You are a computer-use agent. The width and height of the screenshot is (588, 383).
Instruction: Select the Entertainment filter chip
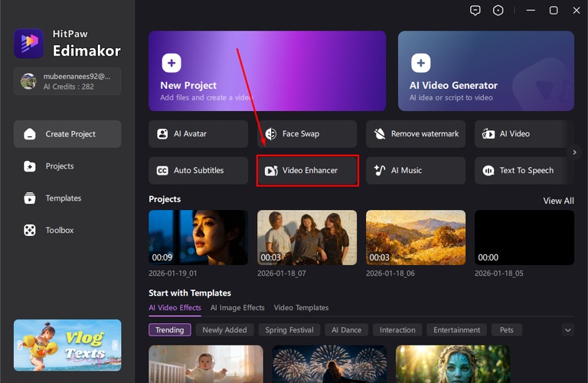click(457, 330)
